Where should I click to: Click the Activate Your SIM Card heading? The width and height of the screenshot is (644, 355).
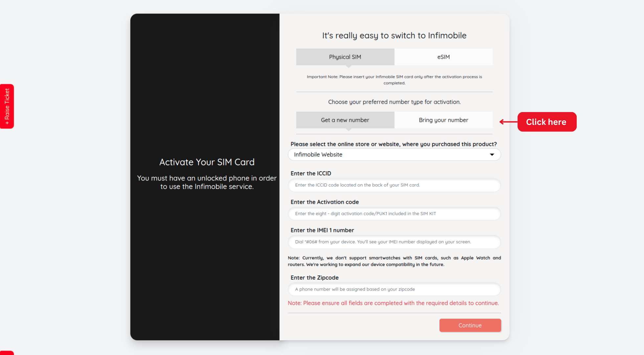point(207,162)
